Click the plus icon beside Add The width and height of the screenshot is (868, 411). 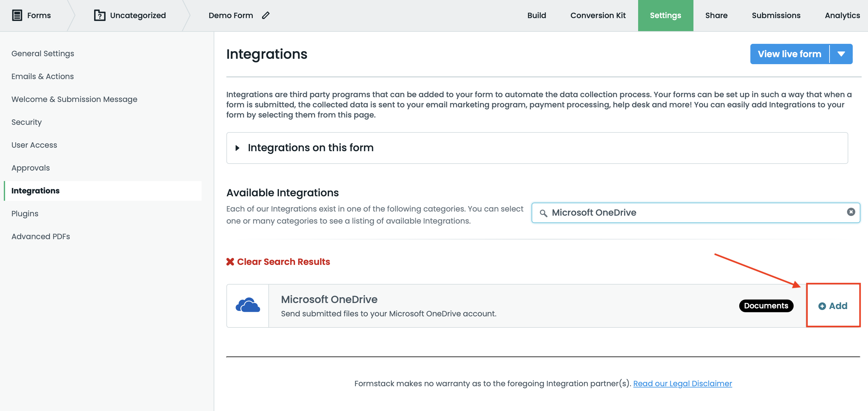click(x=822, y=306)
